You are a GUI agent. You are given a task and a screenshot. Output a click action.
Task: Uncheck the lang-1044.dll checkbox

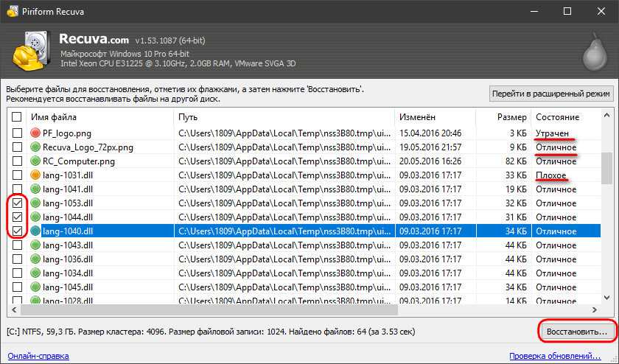pyautogui.click(x=16, y=217)
